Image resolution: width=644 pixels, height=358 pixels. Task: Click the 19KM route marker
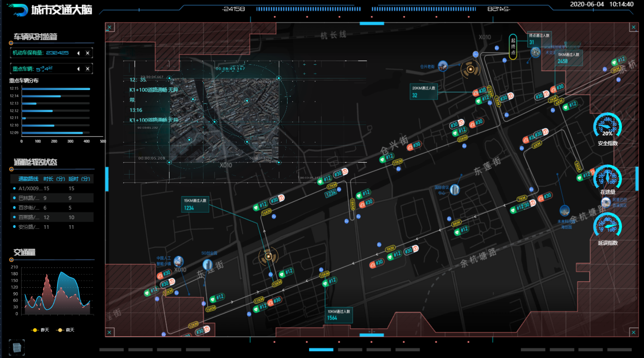[x=398, y=162]
